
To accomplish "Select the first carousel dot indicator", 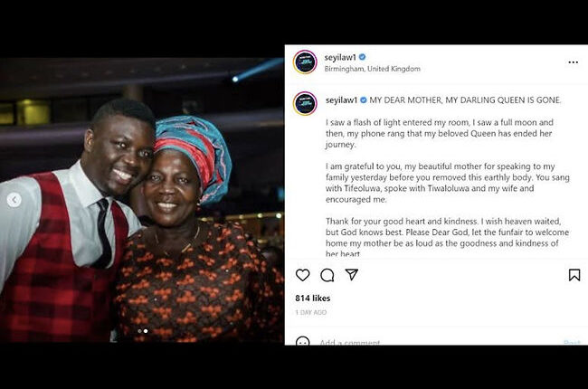I will [x=140, y=331].
